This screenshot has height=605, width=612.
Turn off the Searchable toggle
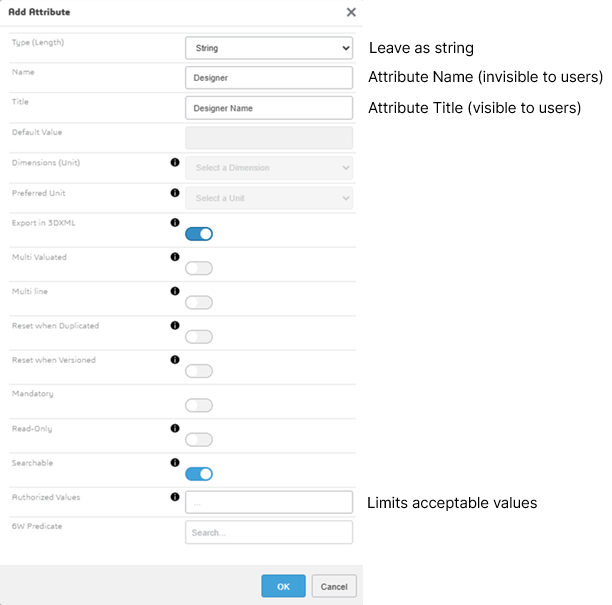coord(199,474)
